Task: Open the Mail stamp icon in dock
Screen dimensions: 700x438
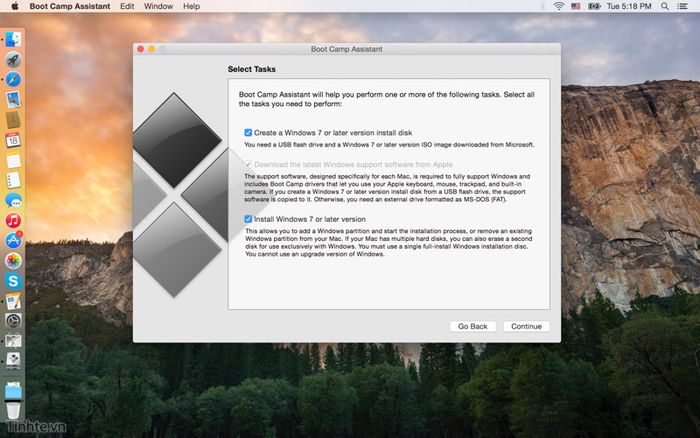Action: 13,100
